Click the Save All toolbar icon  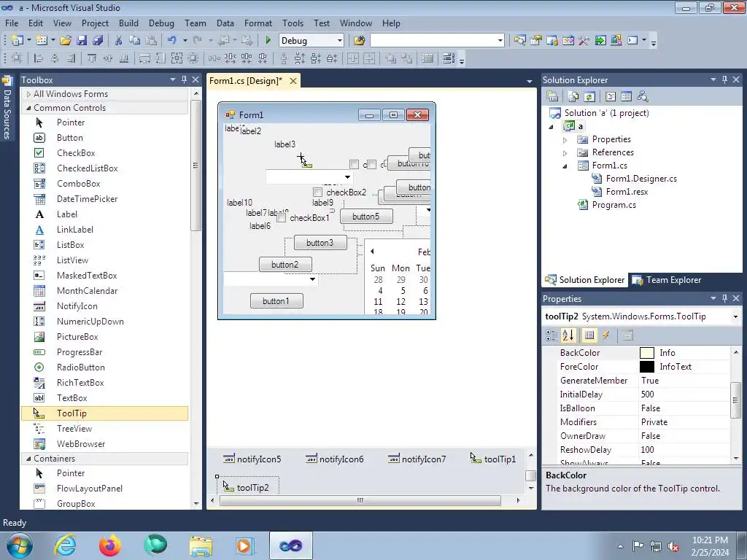tap(98, 41)
